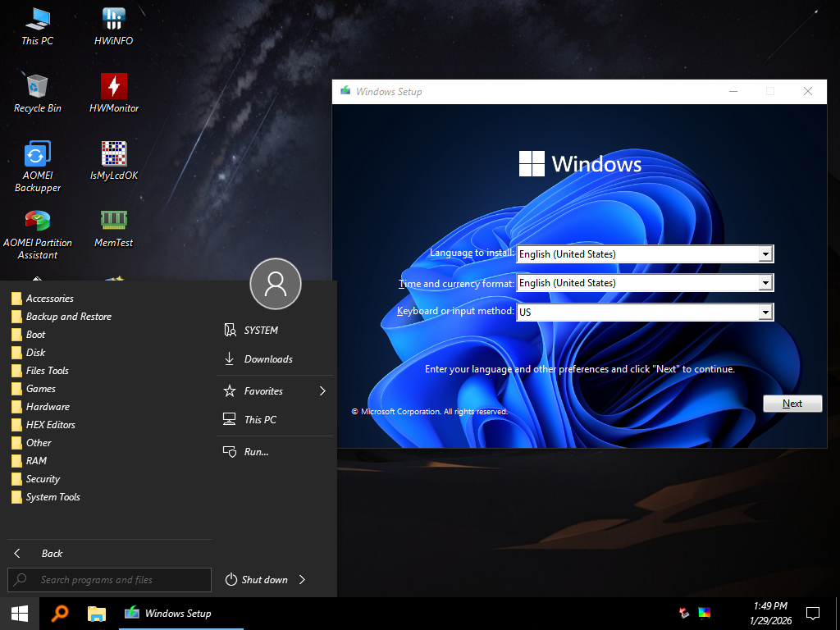840x630 pixels.
Task: Open Run... from the Start menu
Action: (254, 451)
